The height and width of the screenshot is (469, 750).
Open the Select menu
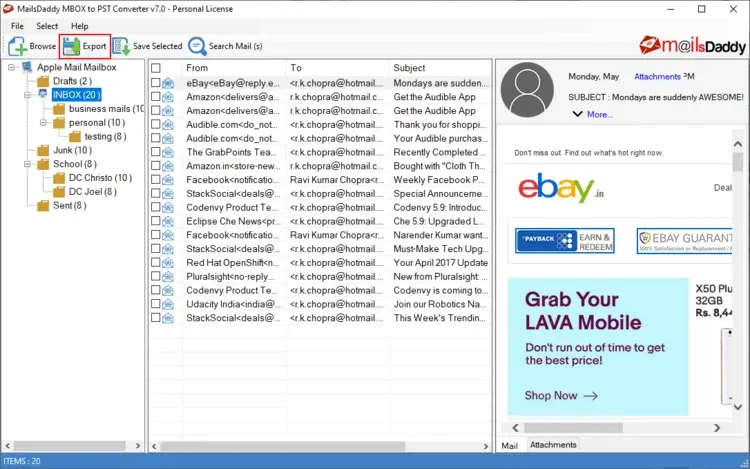pos(47,26)
